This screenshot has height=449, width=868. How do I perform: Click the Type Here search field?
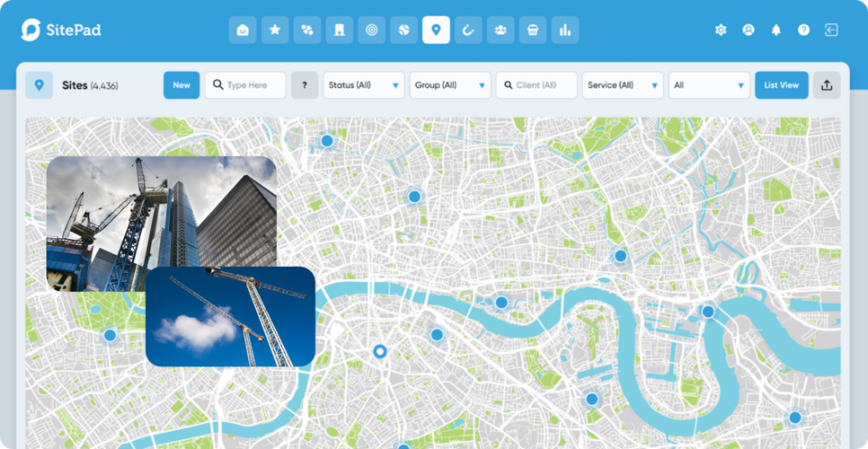pyautogui.click(x=245, y=85)
